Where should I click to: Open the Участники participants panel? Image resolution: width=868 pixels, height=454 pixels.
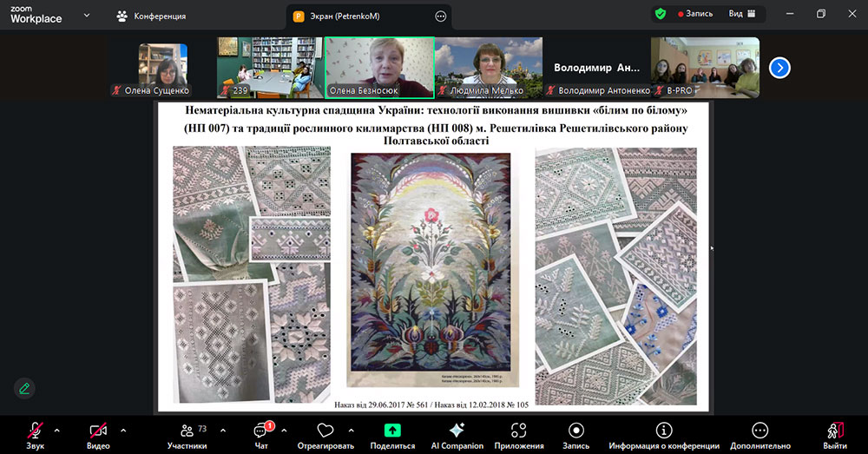(x=187, y=431)
